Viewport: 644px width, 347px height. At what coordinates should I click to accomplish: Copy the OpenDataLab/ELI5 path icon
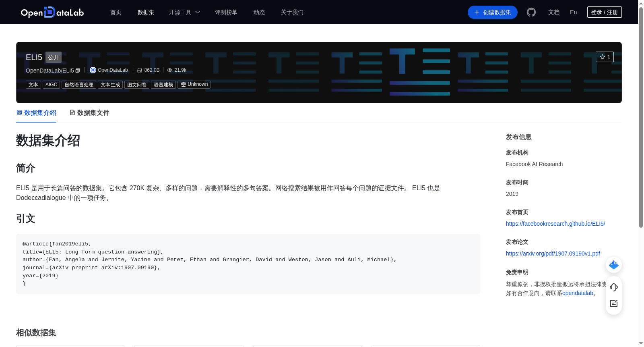78,71
